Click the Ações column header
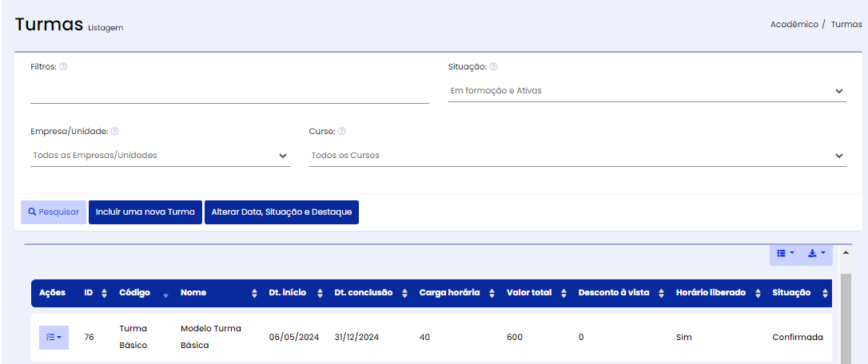868x364 pixels. point(52,293)
